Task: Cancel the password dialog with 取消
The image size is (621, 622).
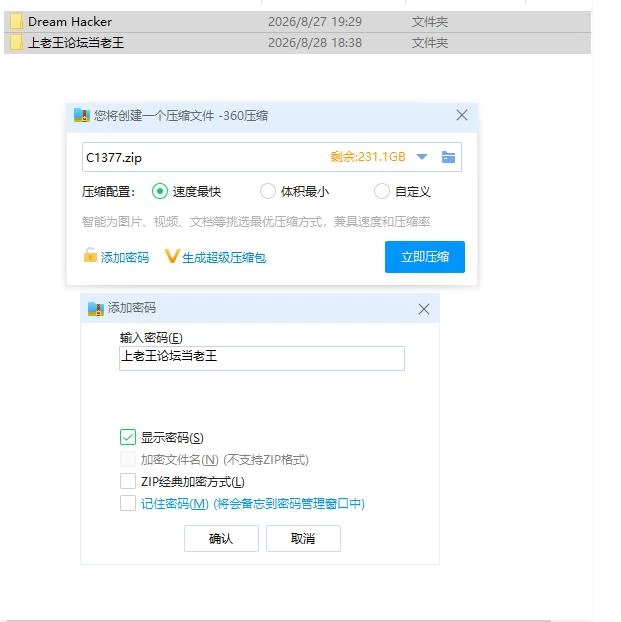Action: click(x=303, y=538)
